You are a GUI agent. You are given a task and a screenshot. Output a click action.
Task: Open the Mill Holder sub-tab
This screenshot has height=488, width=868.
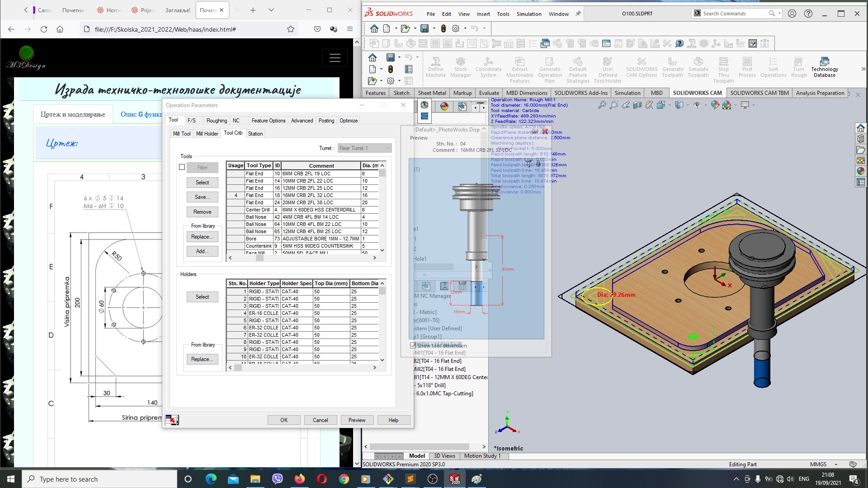207,134
